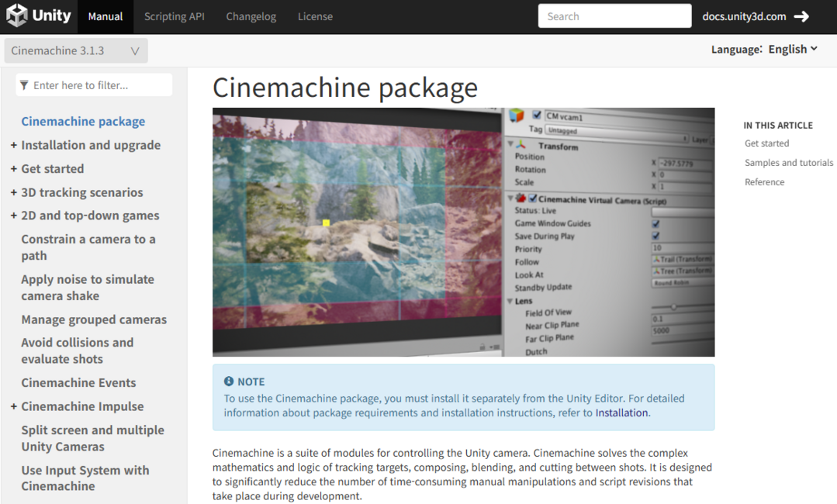
Task: Expand the Cinemachine Impulse section
Action: point(13,406)
